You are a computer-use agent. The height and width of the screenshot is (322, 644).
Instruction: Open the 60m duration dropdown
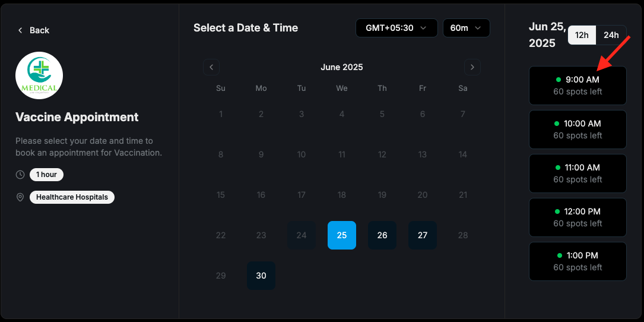point(466,28)
